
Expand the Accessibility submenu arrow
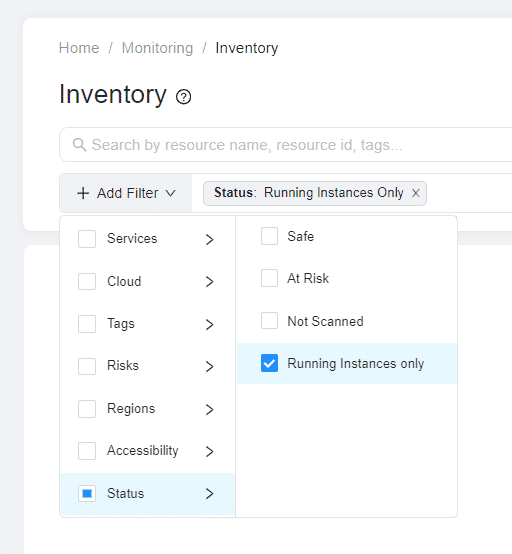tap(210, 451)
